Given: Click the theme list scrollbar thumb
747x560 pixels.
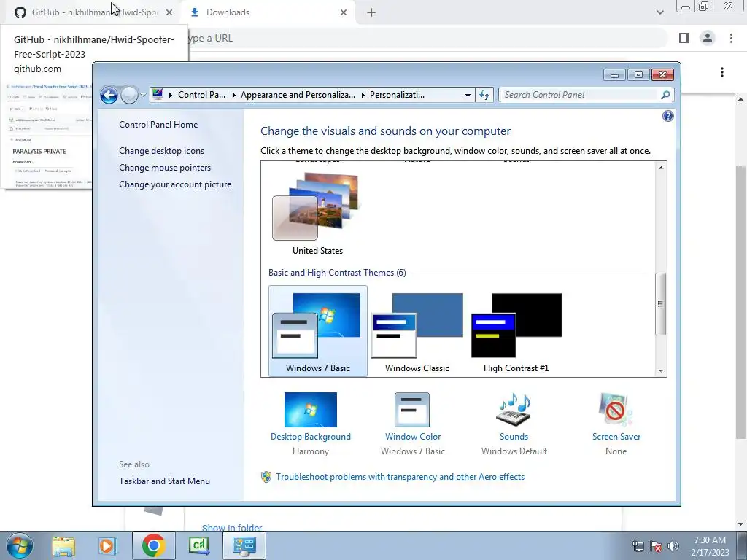Looking at the screenshot, I should (x=661, y=304).
